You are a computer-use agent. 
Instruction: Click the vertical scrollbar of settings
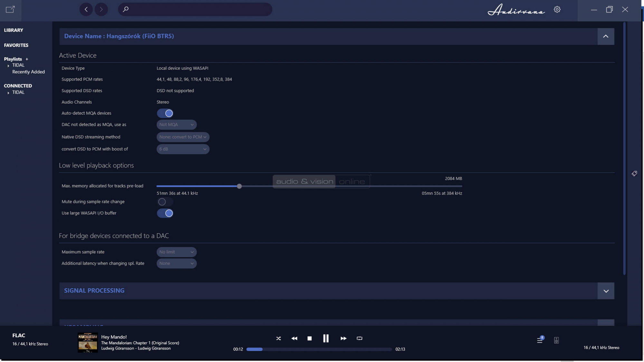click(624, 148)
